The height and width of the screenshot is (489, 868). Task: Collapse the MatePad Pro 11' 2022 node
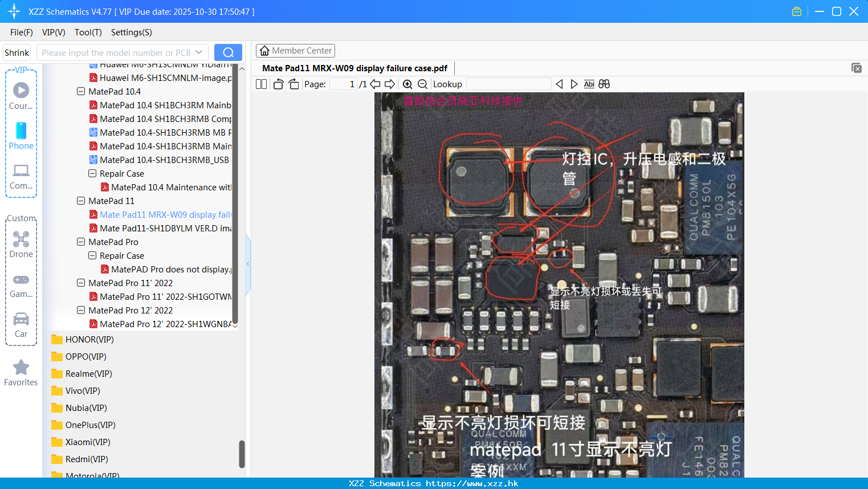[x=81, y=283]
